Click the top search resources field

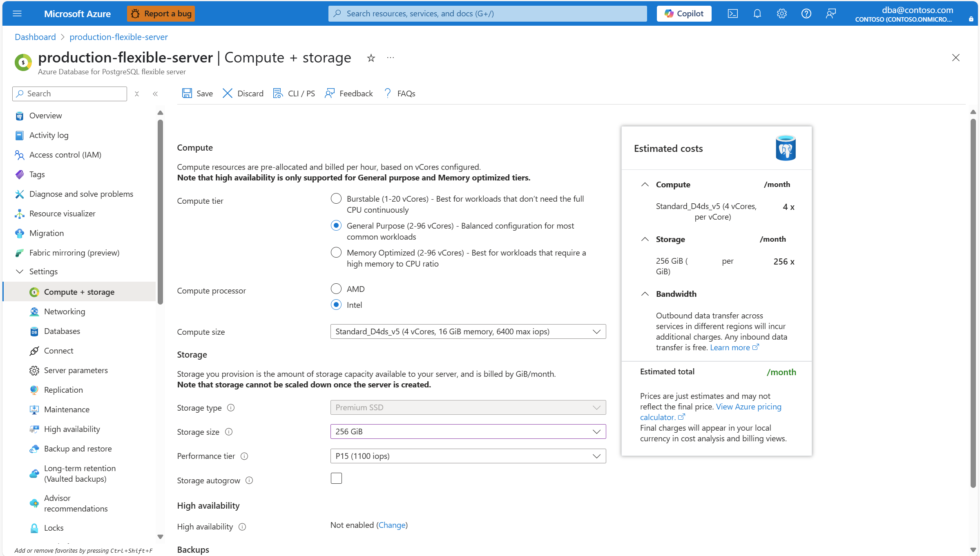click(x=487, y=13)
